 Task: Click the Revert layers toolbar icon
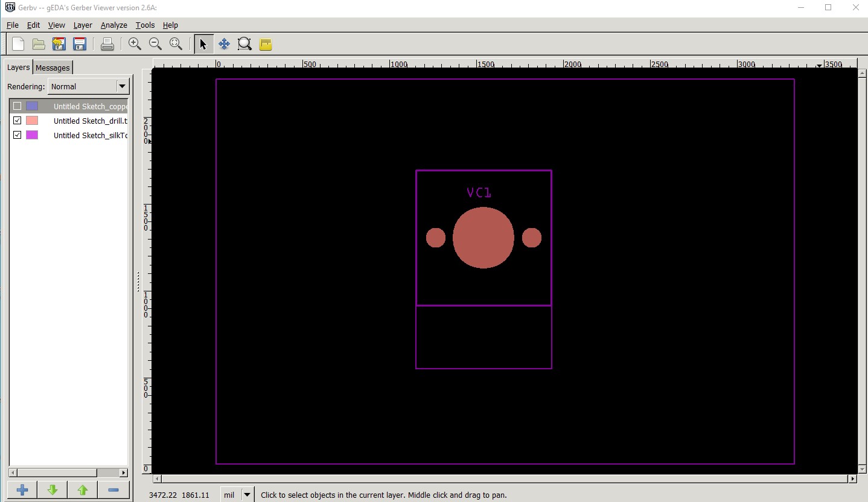tap(59, 44)
